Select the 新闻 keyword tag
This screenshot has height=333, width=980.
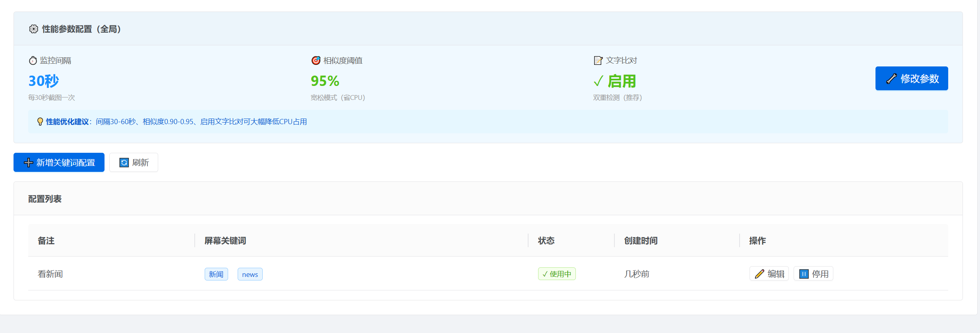pos(216,275)
